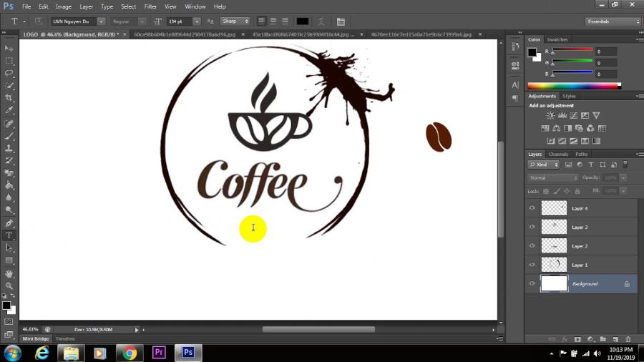The height and width of the screenshot is (362, 644).
Task: Select the Move tool
Action: [9, 48]
